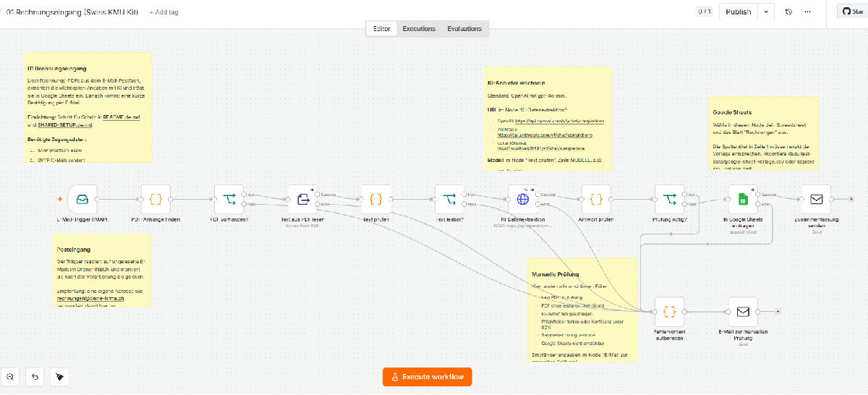Expand the Publish dropdown arrow
Screen dimensions: 868x395
(766, 12)
